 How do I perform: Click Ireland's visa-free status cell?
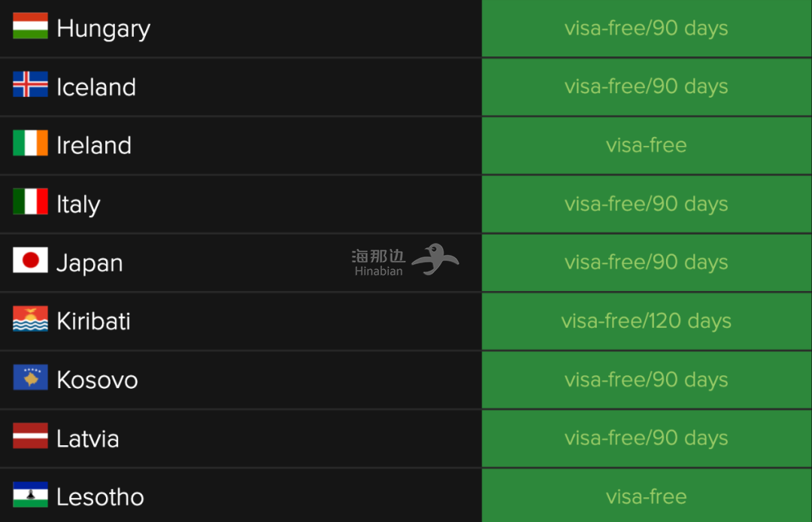(x=647, y=145)
